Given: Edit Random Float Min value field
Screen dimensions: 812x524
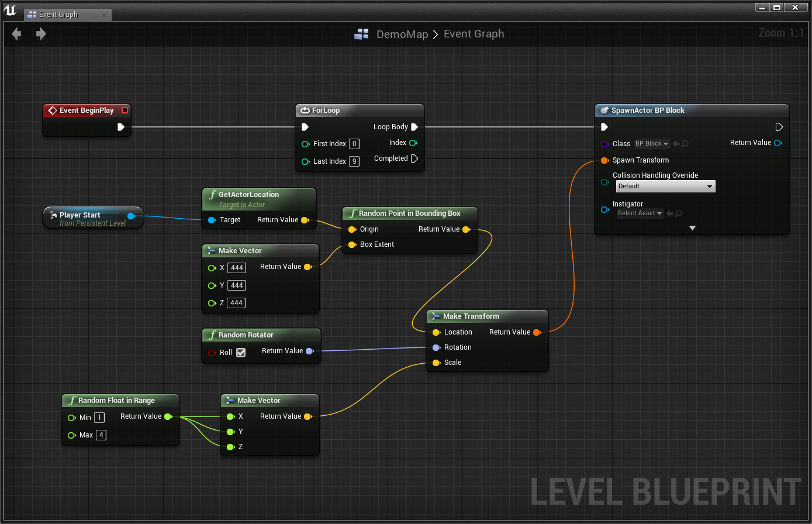Looking at the screenshot, I should [99, 418].
